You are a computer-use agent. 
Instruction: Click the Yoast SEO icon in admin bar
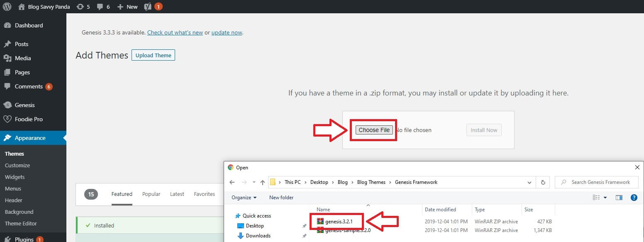coord(148,7)
